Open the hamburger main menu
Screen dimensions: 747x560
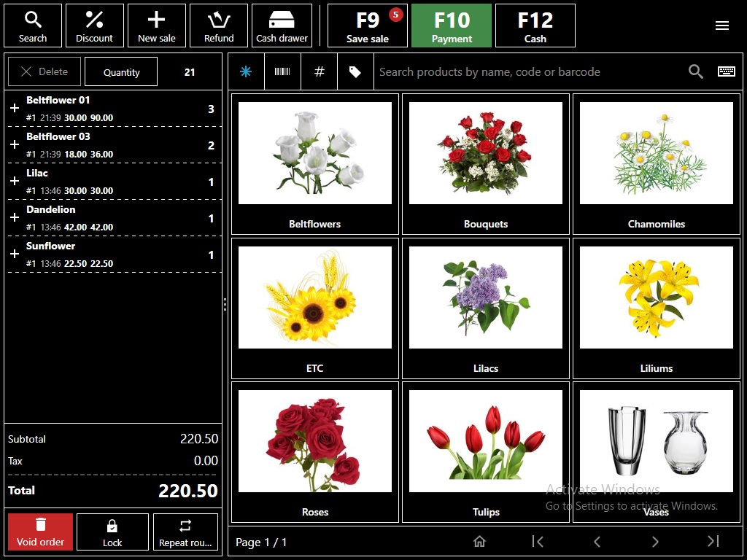click(721, 26)
